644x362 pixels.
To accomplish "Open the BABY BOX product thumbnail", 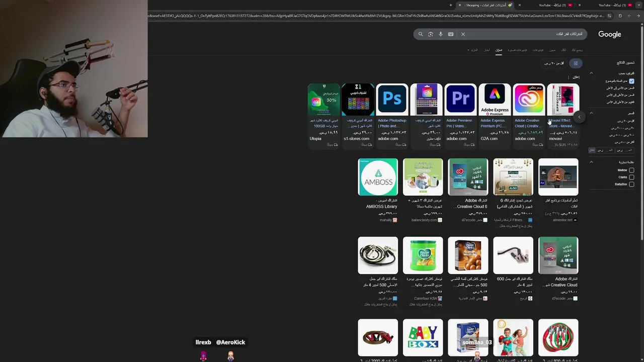I will [423, 337].
